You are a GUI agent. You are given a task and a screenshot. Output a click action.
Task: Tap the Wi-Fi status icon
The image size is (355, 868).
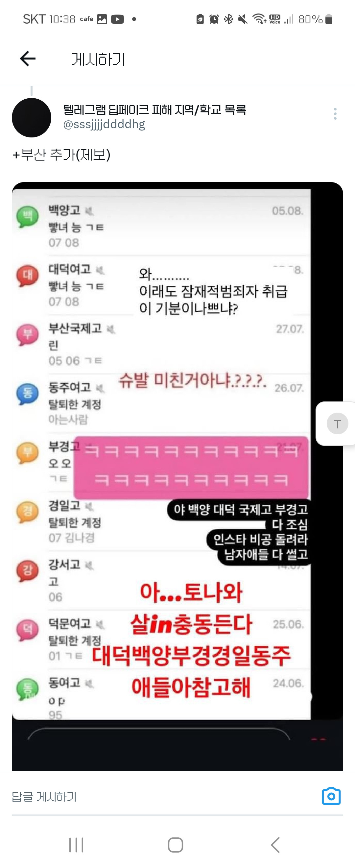tap(259, 19)
